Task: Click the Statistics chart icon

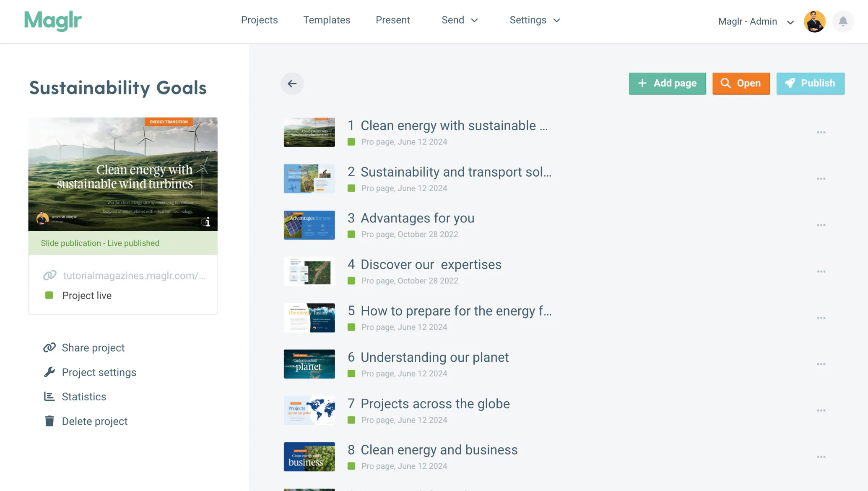Action: click(x=49, y=397)
